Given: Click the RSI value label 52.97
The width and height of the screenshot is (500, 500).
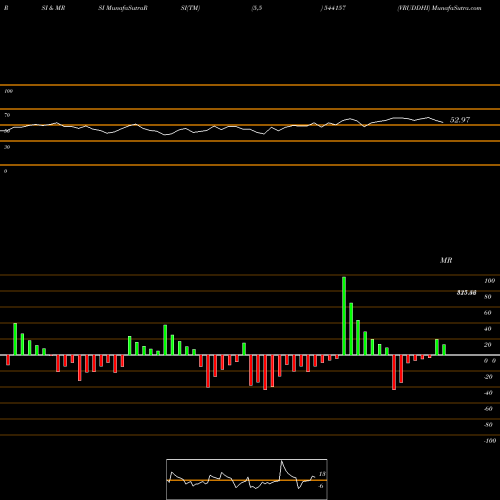Looking at the screenshot, I should [x=460, y=120].
